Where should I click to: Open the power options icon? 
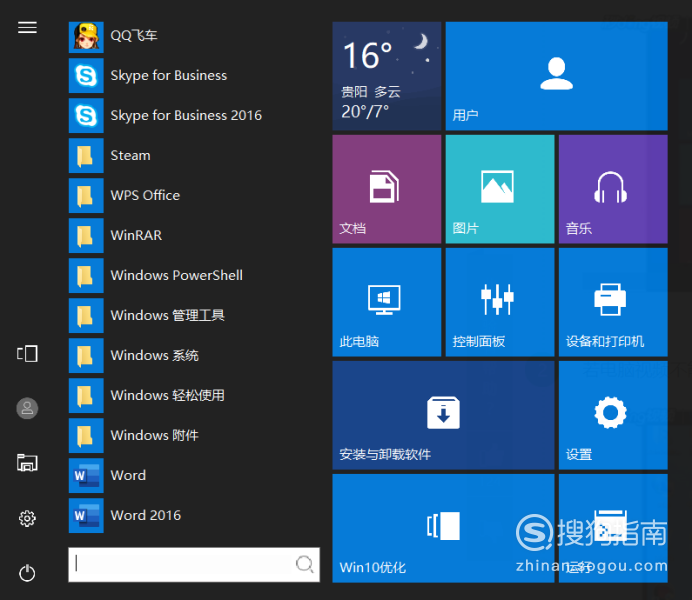coord(27,573)
